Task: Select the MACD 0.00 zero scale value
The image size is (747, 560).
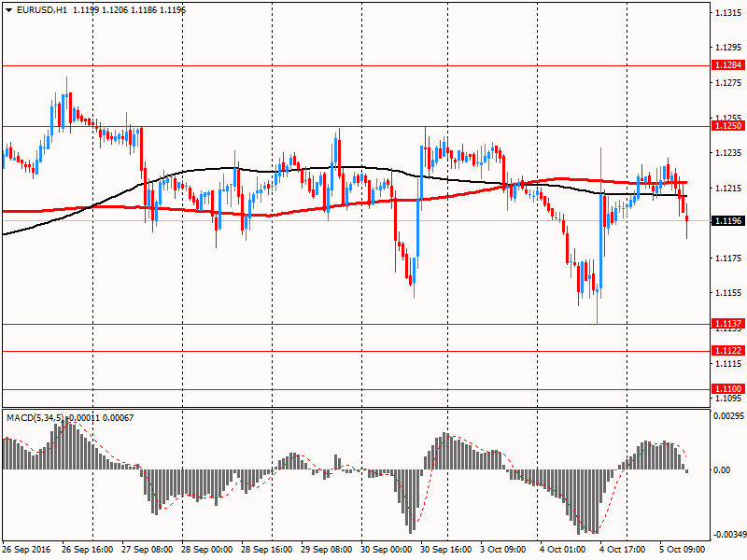Action: [x=722, y=470]
